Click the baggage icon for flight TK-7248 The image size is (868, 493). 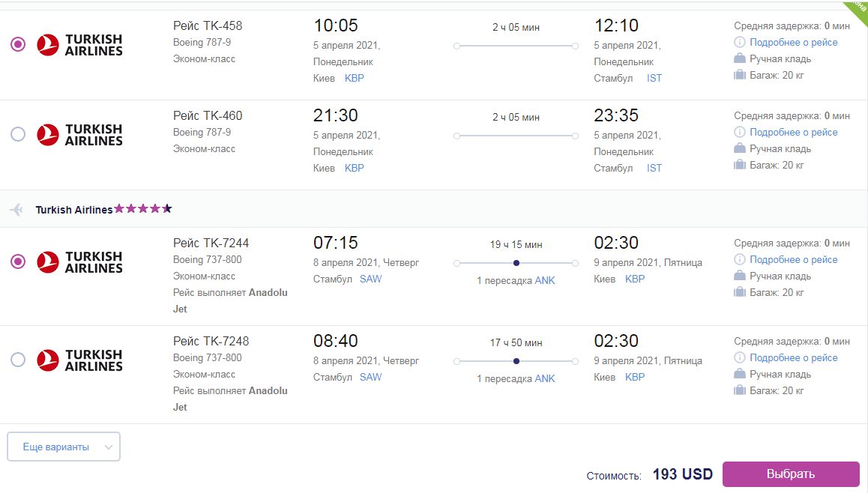tap(740, 390)
